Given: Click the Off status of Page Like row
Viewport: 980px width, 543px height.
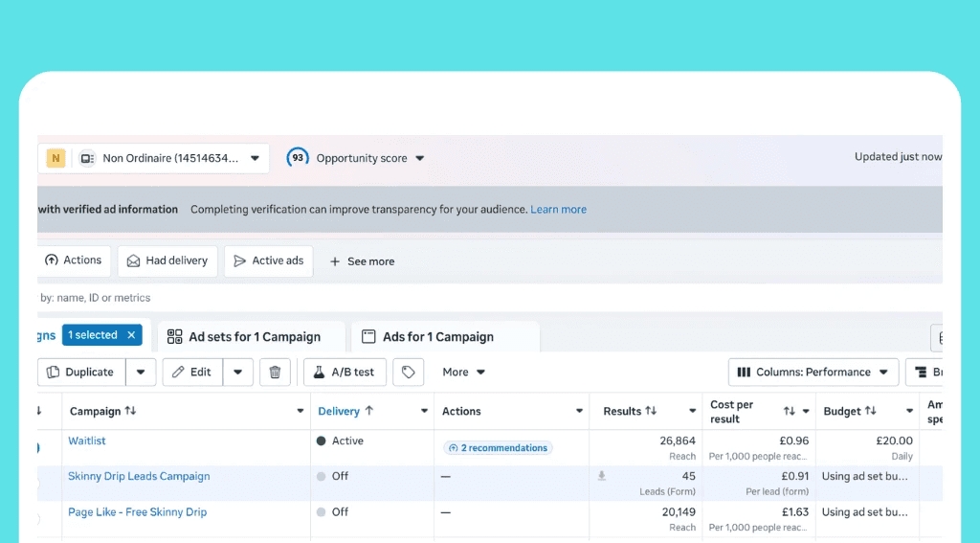Looking at the screenshot, I should point(332,512).
